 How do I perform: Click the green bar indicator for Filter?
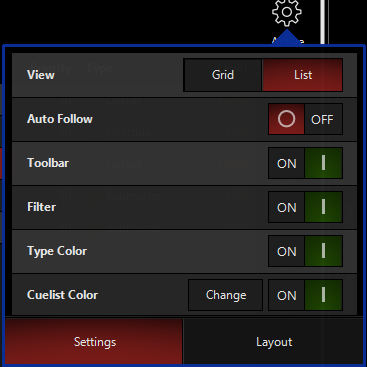pyautogui.click(x=323, y=207)
